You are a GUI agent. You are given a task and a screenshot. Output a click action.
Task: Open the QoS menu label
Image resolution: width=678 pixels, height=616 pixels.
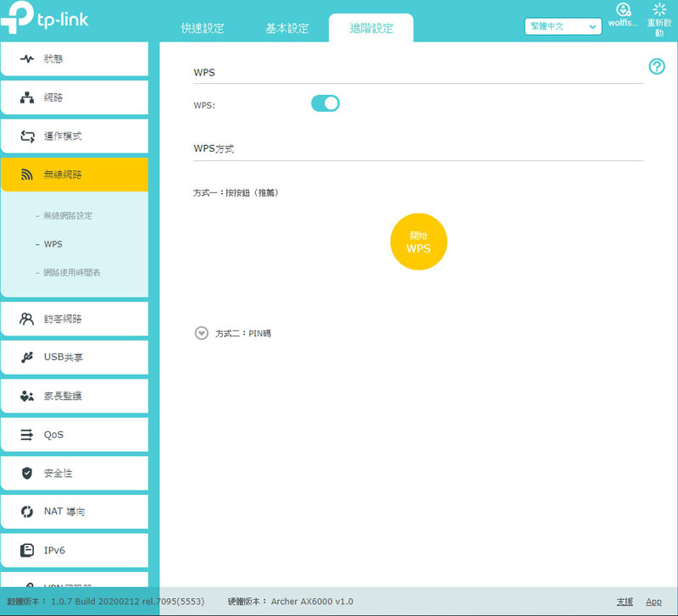pyautogui.click(x=53, y=435)
